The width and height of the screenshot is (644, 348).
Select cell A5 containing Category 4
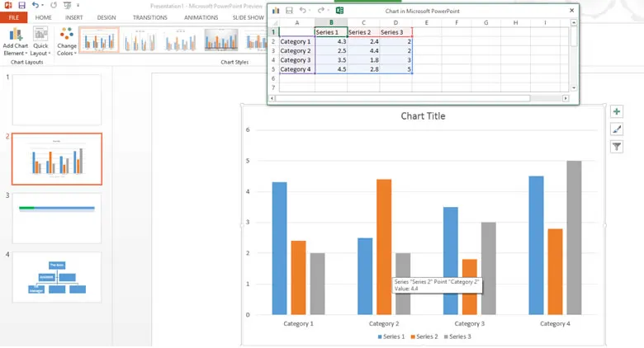297,69
